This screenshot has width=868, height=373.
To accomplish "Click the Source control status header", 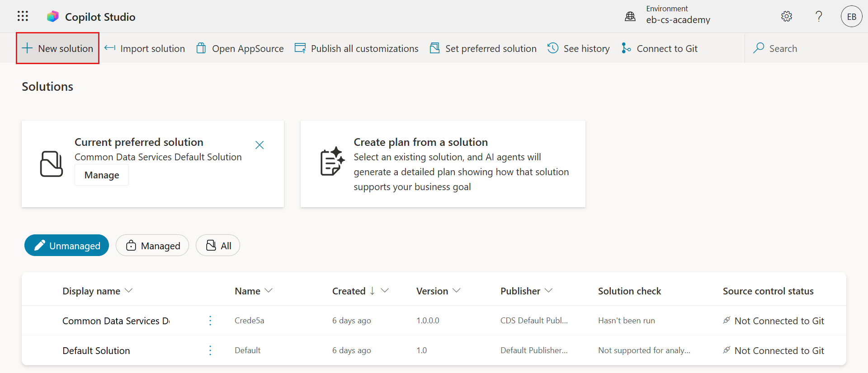I will 768,291.
